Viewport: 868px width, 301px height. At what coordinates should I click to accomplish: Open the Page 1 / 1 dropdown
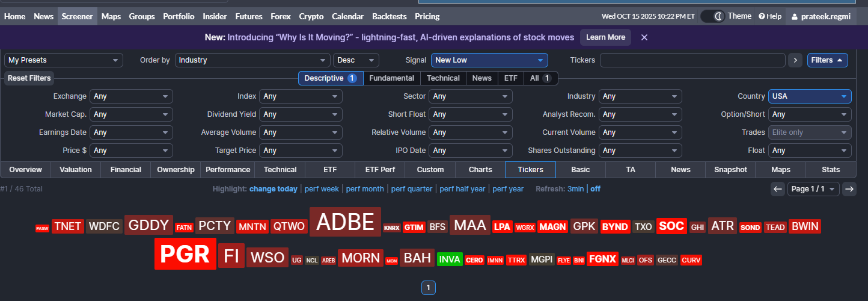click(x=813, y=189)
